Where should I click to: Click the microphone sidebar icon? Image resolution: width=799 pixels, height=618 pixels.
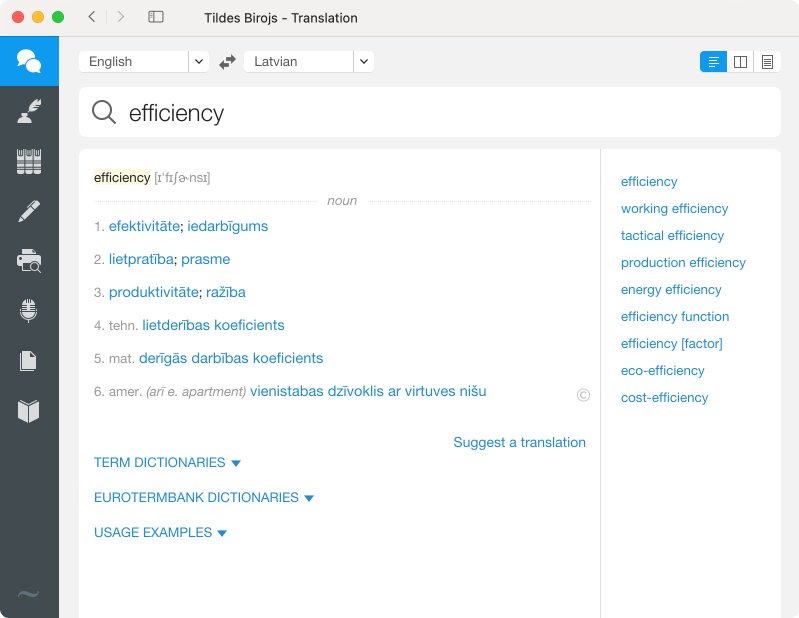[x=29, y=311]
